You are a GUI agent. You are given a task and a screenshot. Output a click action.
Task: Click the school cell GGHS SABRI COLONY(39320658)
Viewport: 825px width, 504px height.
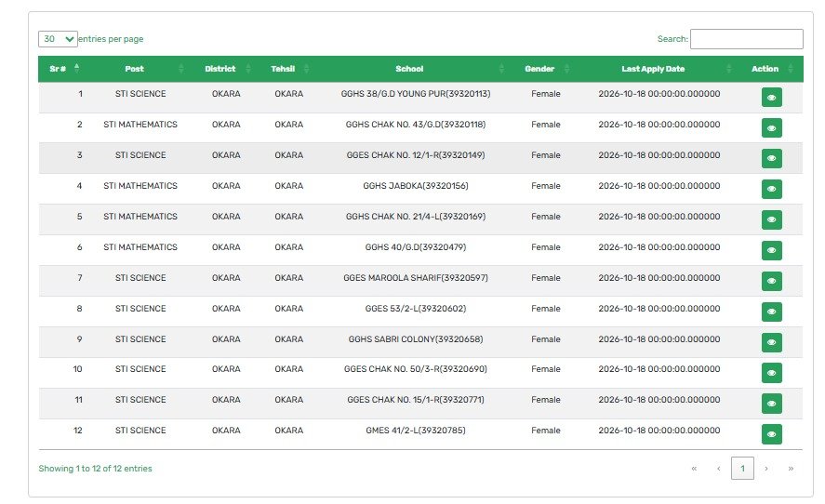416,339
